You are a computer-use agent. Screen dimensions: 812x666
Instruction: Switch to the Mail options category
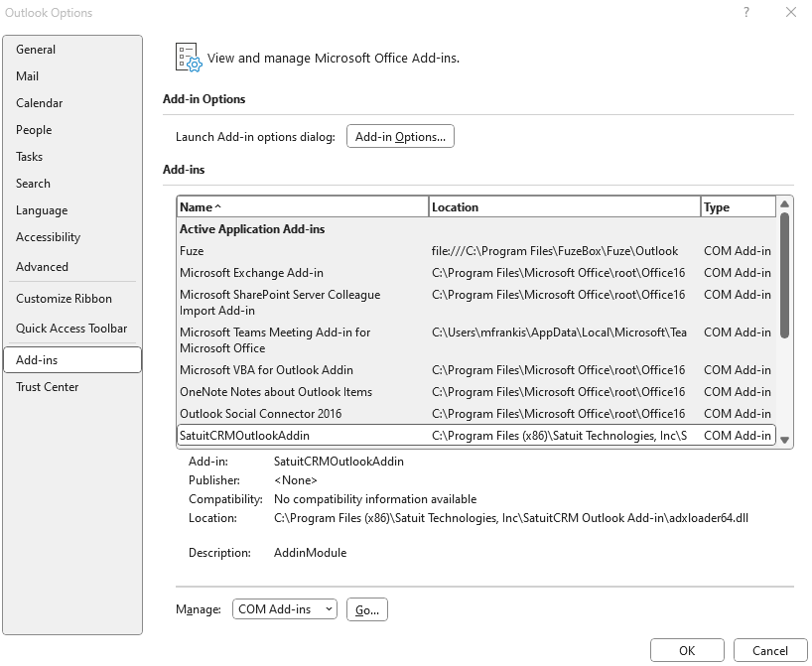72,76
